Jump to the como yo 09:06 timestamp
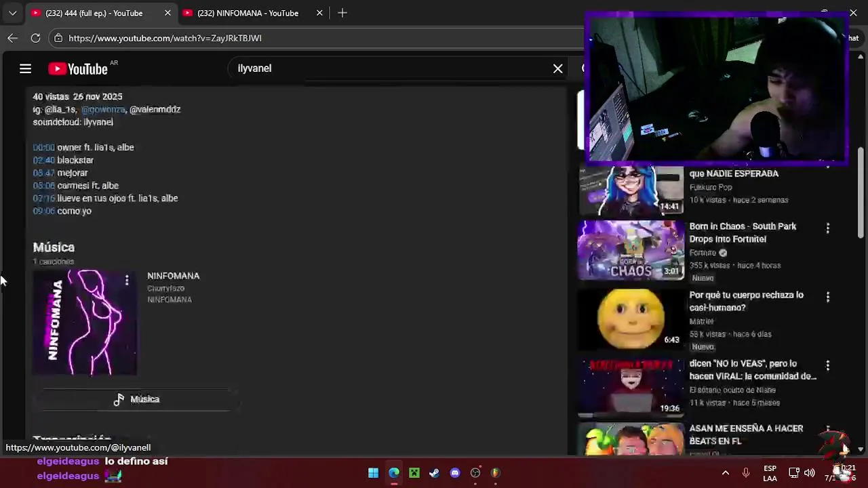The width and height of the screenshot is (868, 488). pos(44,211)
